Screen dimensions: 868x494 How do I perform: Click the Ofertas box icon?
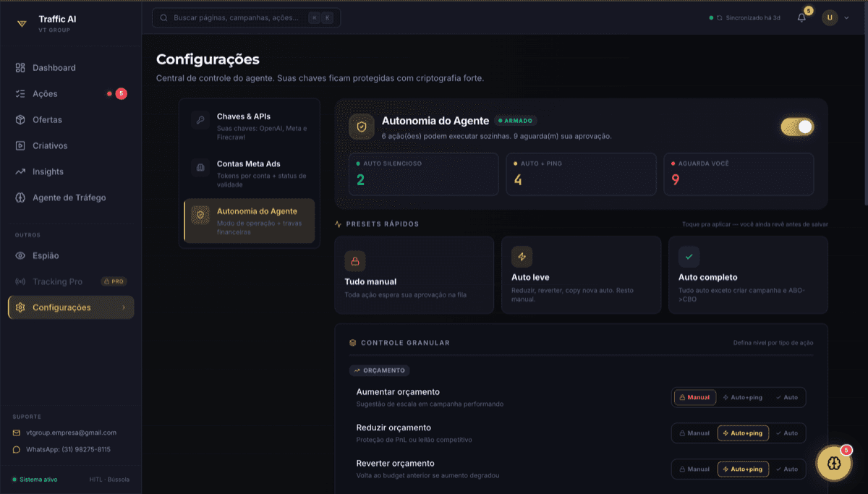[x=20, y=120]
